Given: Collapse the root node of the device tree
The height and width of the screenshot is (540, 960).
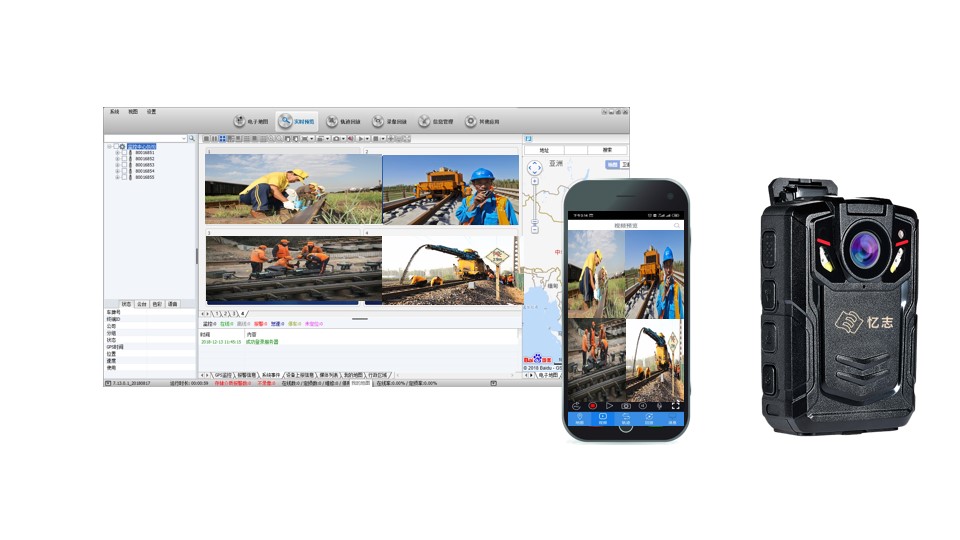Looking at the screenshot, I should coord(109,147).
